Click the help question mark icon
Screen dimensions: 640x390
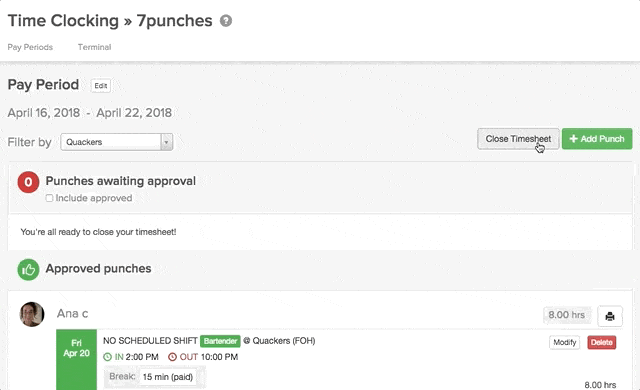pos(226,21)
